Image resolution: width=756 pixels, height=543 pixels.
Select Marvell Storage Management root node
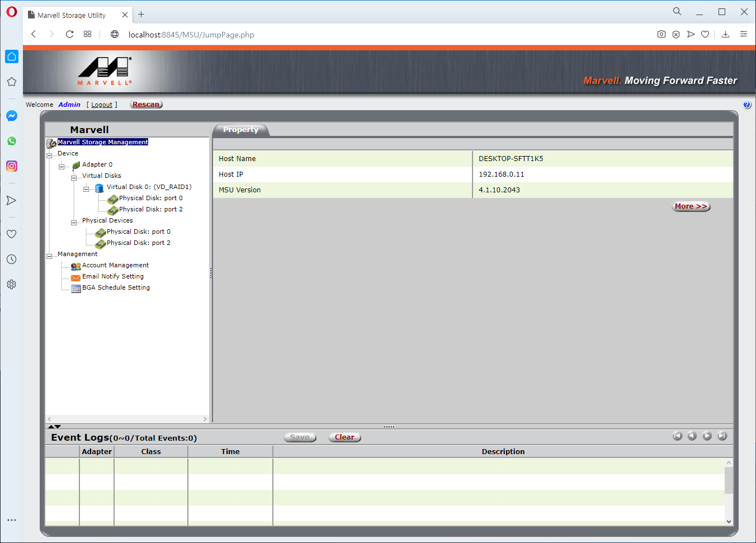point(103,142)
